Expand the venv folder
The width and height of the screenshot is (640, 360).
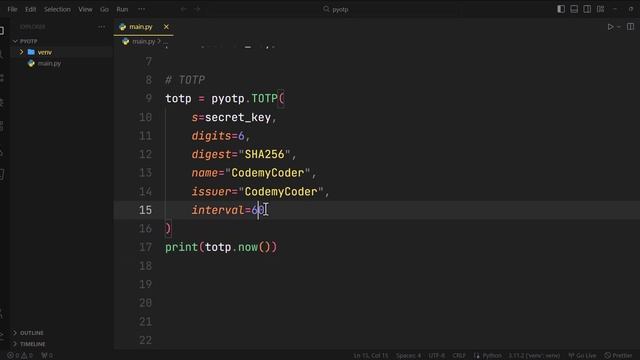(44, 52)
